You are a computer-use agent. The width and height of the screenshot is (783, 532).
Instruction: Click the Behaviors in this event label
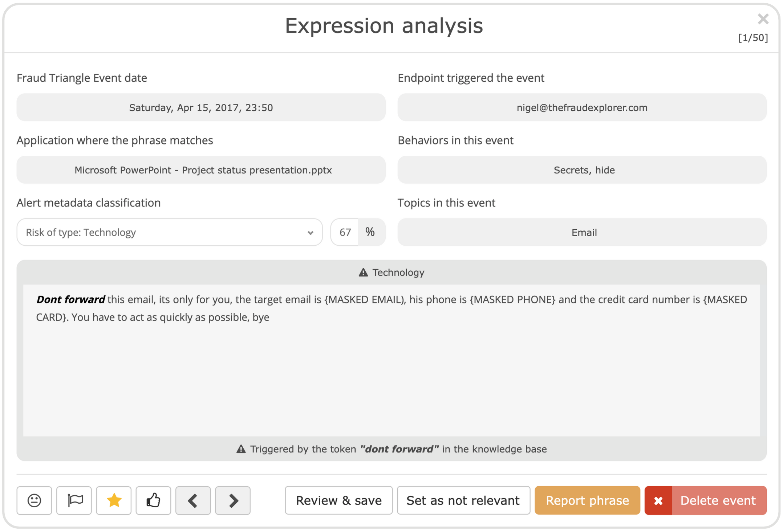click(x=455, y=140)
